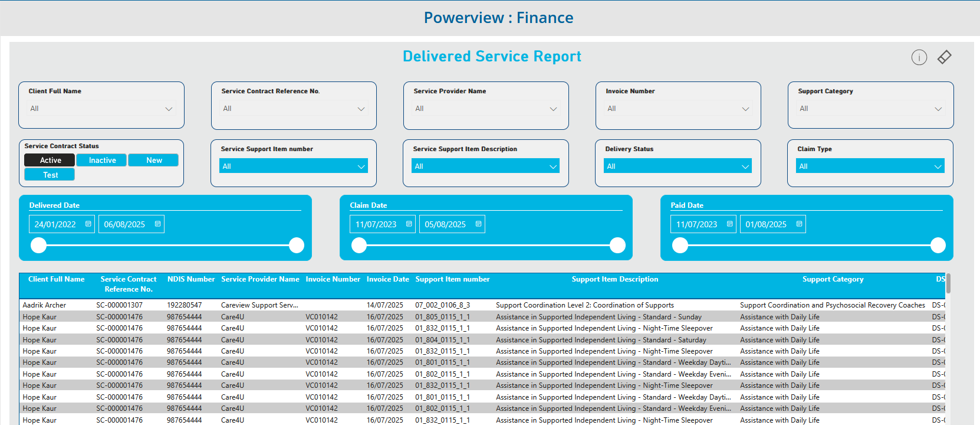980x425 pixels.
Task: Select Psychosocial Recovery Coaches category cell
Action: [x=833, y=305]
